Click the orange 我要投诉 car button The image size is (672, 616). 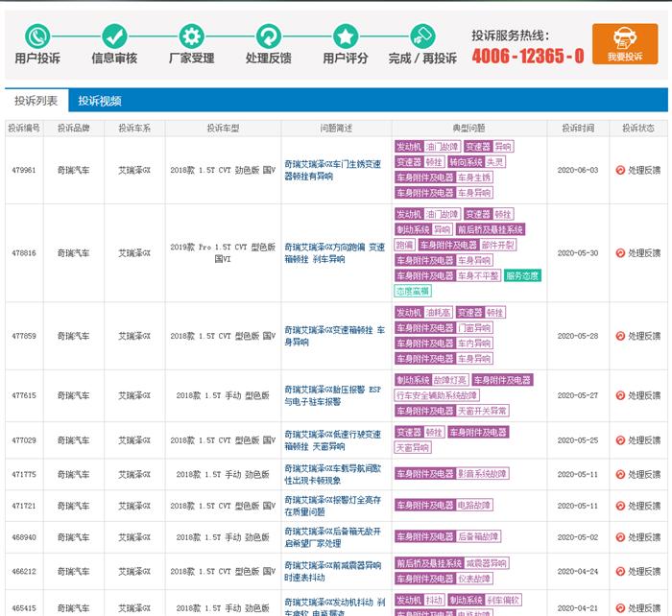click(625, 44)
